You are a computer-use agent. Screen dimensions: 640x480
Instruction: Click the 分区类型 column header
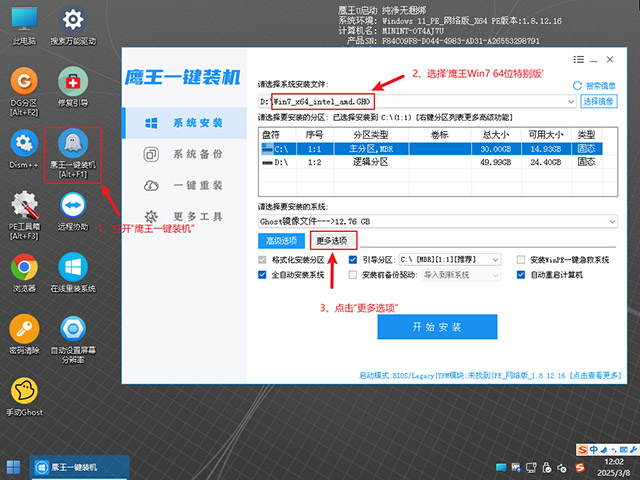(x=371, y=135)
